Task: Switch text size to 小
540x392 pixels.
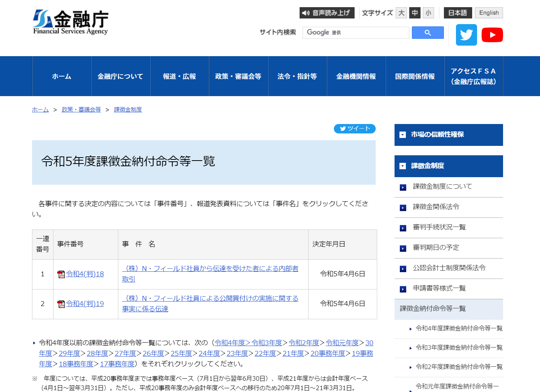Action: point(428,12)
